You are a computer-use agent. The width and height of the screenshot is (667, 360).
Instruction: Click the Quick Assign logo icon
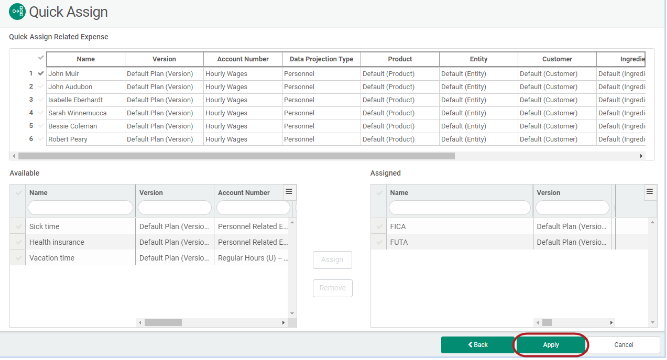click(x=17, y=11)
